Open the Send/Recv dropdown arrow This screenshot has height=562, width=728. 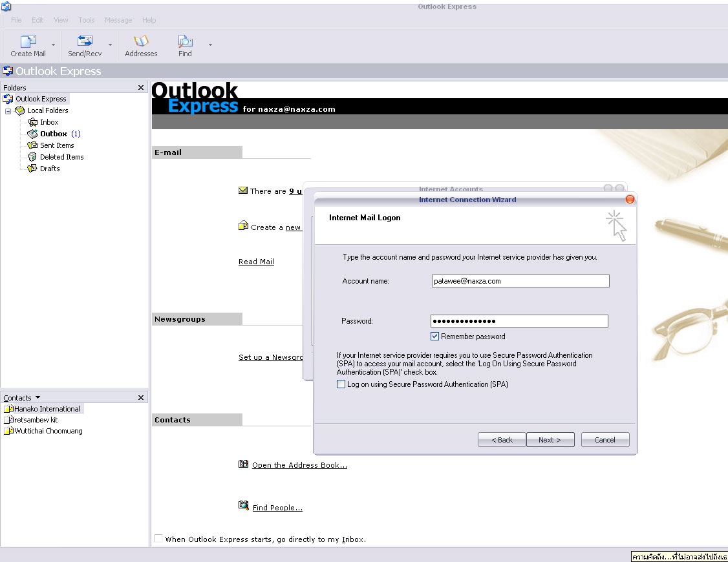coord(110,45)
